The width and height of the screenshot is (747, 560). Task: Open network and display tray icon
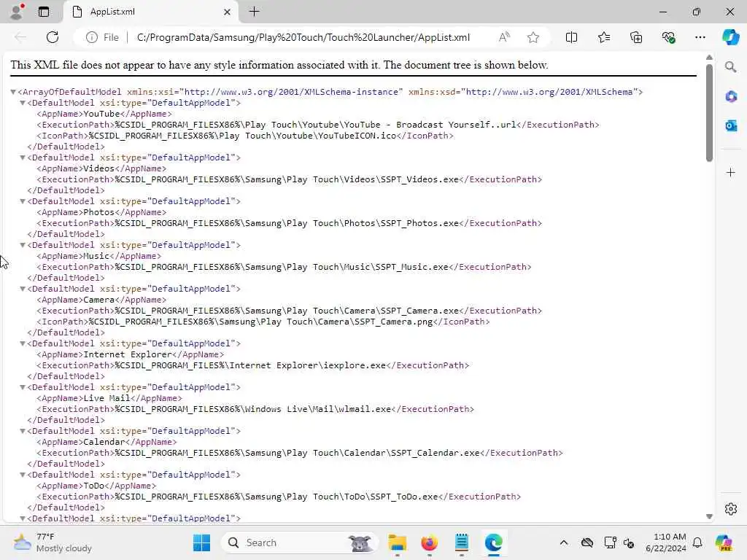pos(611,542)
